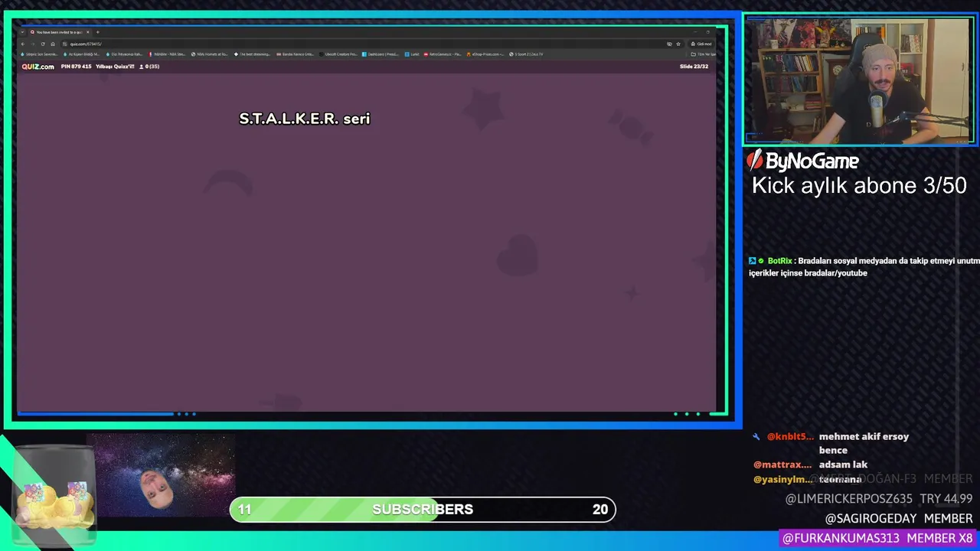Open the browser tab search chevron
This screenshot has width=980, height=551.
coord(22,32)
